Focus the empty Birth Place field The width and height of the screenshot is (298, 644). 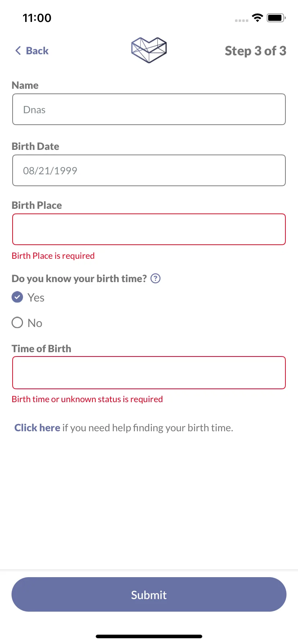tap(149, 229)
